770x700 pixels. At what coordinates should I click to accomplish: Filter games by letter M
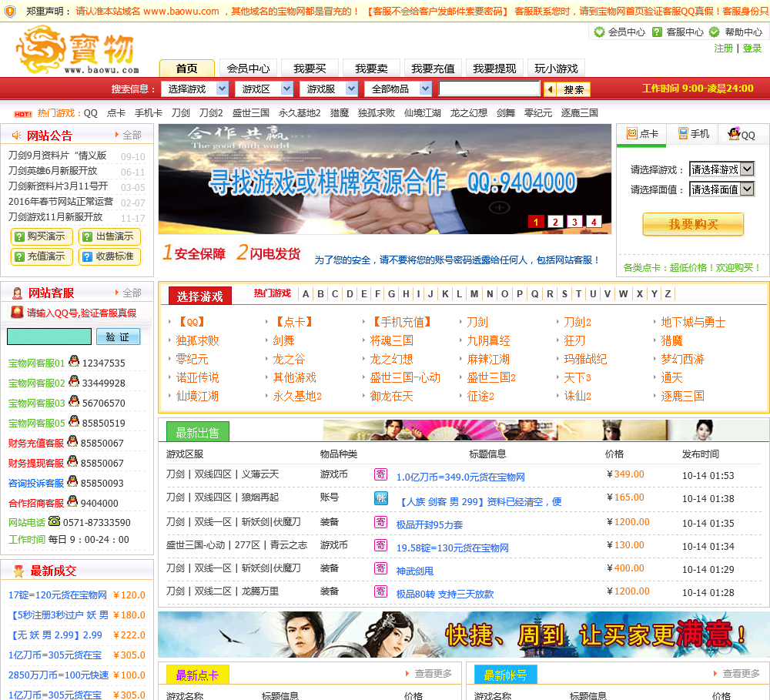pos(474,293)
